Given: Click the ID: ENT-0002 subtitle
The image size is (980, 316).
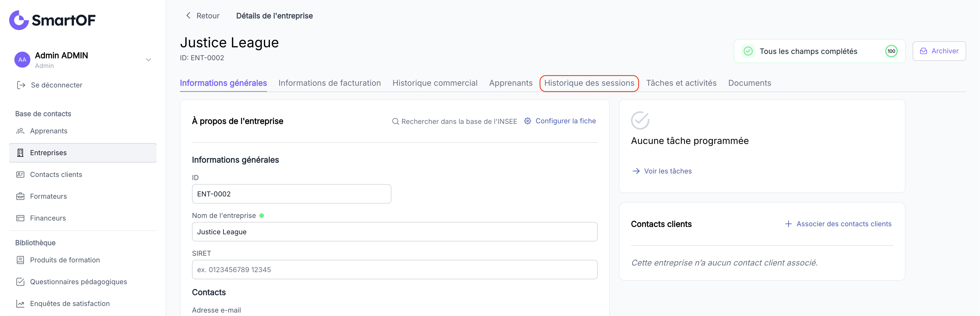Looking at the screenshot, I should [202, 58].
